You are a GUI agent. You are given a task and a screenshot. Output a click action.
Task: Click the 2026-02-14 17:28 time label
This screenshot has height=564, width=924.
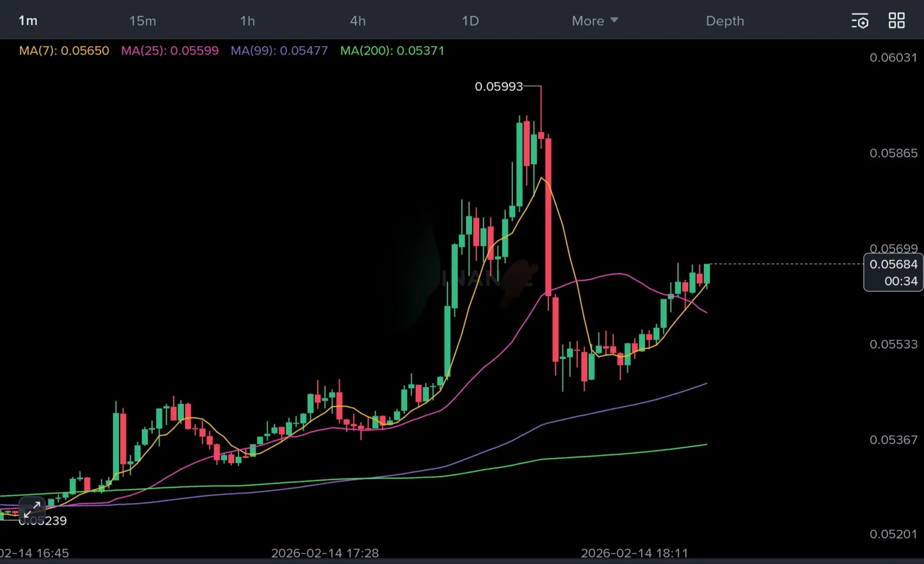coord(325,553)
